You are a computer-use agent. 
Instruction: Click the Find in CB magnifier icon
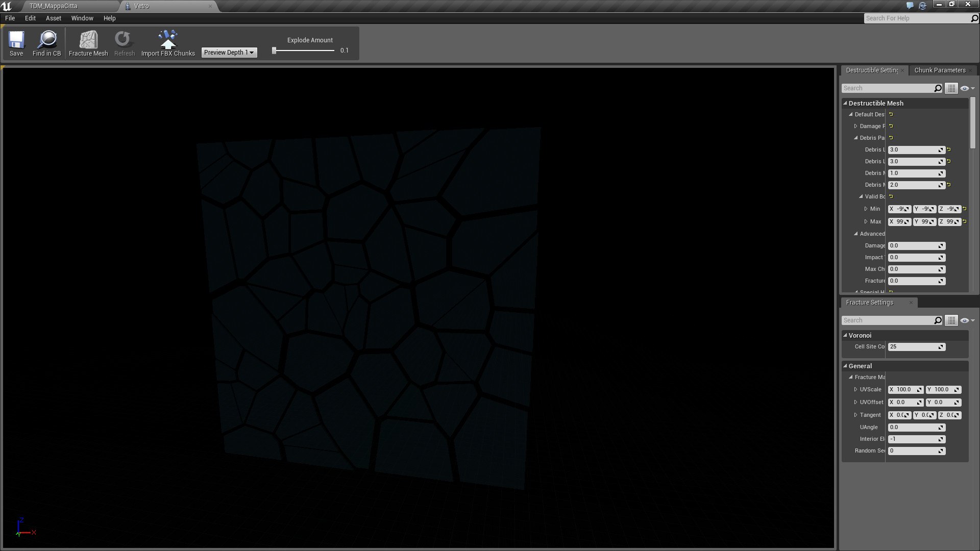pos(47,39)
